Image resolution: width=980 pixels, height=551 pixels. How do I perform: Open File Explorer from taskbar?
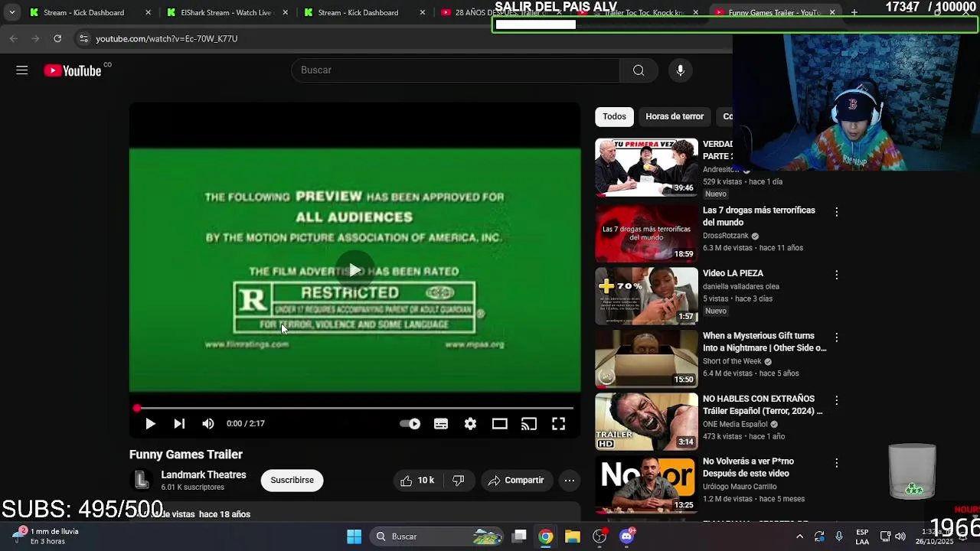pos(573,536)
